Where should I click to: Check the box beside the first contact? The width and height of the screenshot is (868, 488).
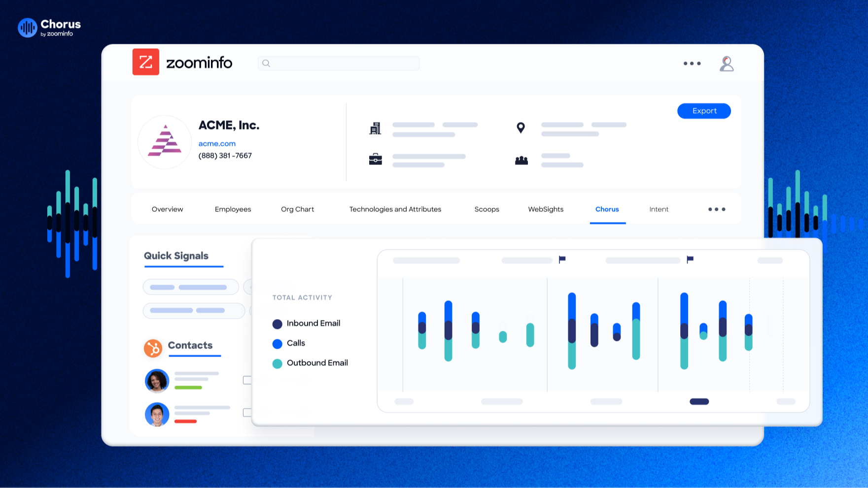tap(248, 380)
